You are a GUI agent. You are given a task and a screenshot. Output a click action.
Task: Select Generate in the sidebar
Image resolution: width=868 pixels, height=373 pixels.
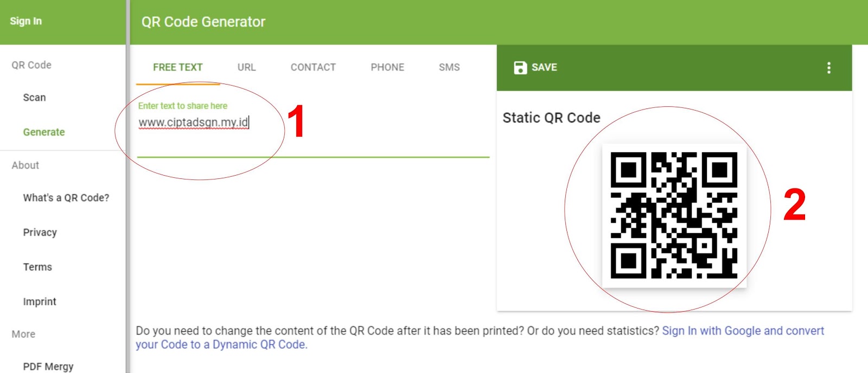44,132
